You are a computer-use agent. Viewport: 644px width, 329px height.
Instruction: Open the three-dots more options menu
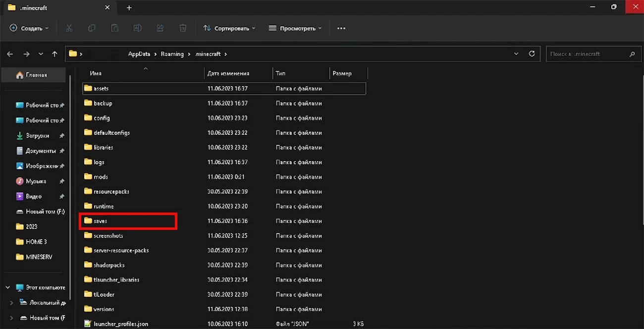coord(341,28)
